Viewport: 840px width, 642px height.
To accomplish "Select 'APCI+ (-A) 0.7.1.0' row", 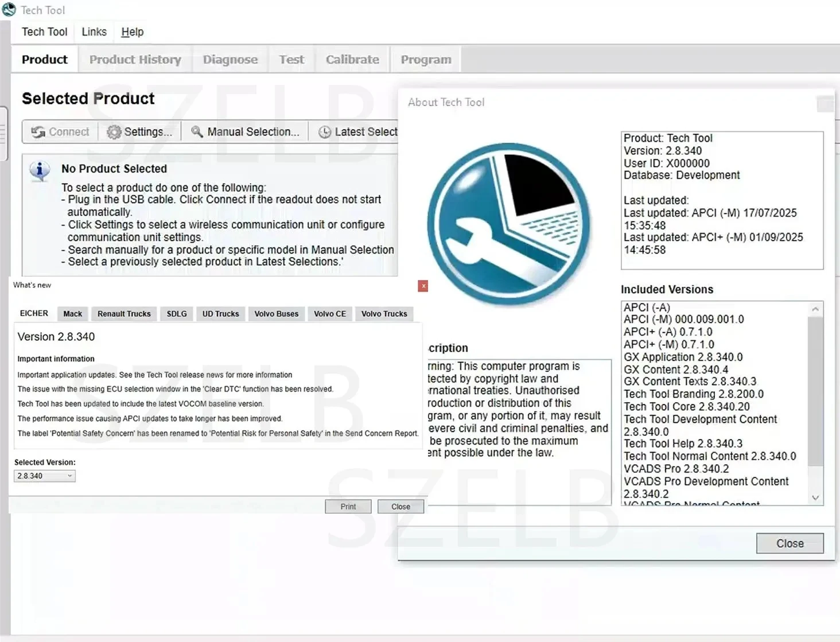I will [x=668, y=332].
